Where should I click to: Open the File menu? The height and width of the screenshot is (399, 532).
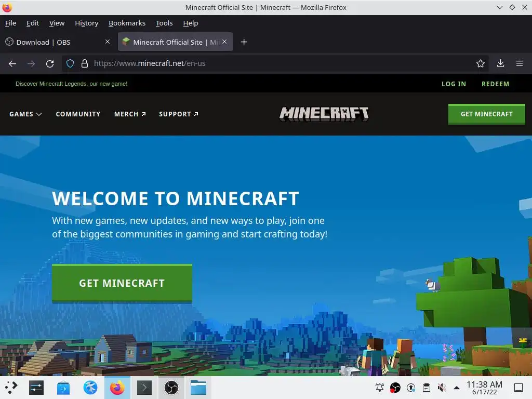pyautogui.click(x=10, y=23)
